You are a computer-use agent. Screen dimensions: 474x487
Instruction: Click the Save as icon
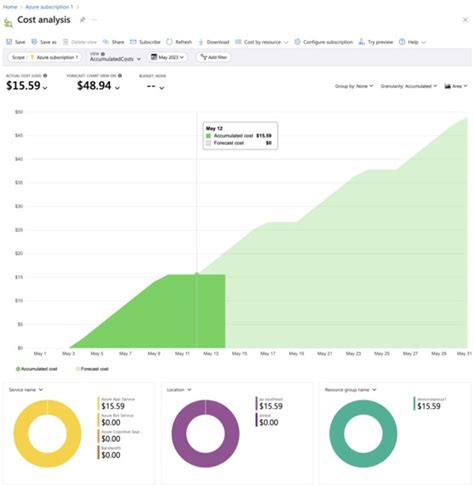pos(34,42)
